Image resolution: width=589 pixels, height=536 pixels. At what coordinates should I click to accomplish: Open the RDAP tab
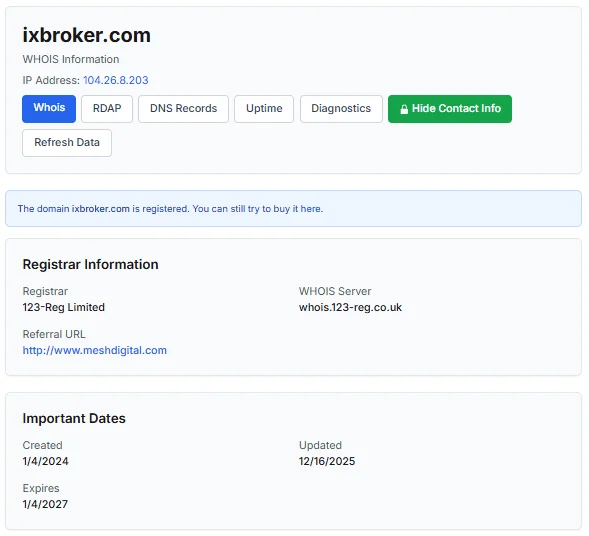pos(107,109)
